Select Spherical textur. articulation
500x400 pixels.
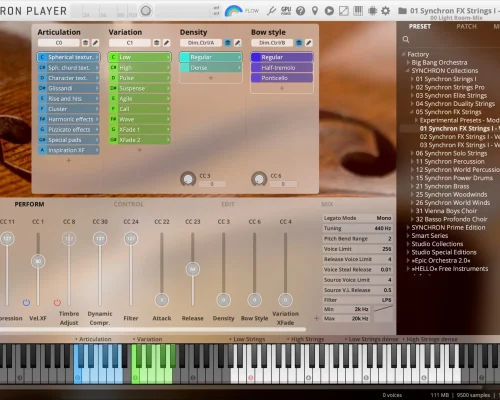pyautogui.click(x=69, y=57)
